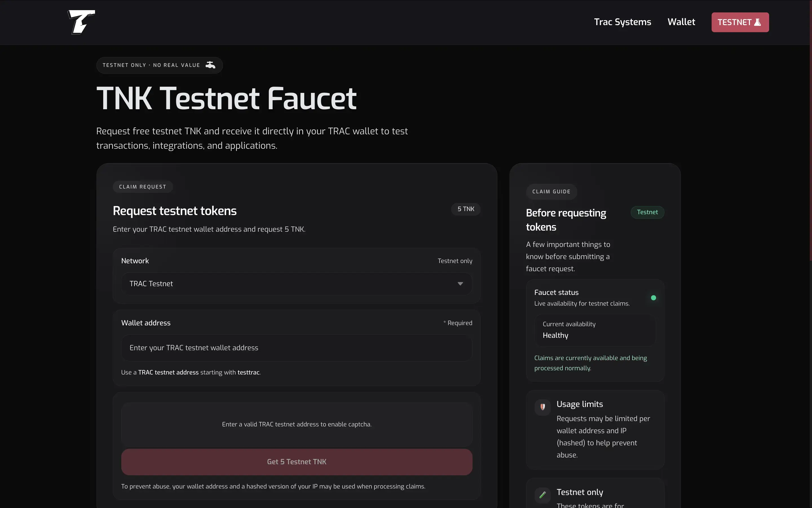812x508 pixels.
Task: Click the * Required label
Action: [x=458, y=323]
